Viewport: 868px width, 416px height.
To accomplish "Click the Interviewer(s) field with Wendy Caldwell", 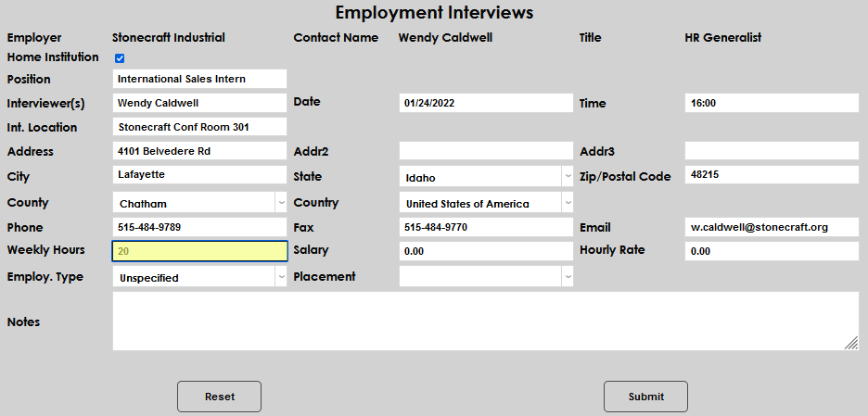I will 199,103.
